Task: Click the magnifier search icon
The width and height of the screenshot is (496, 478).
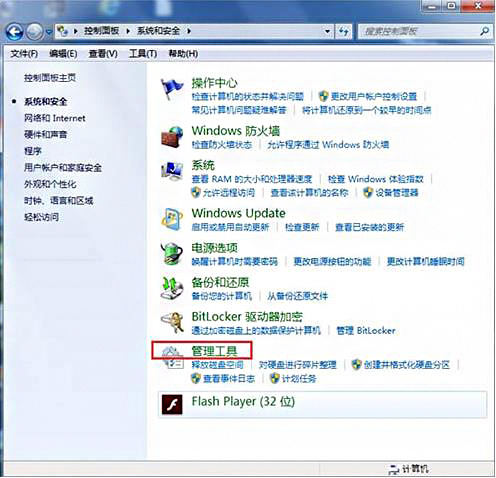Action: pos(485,31)
